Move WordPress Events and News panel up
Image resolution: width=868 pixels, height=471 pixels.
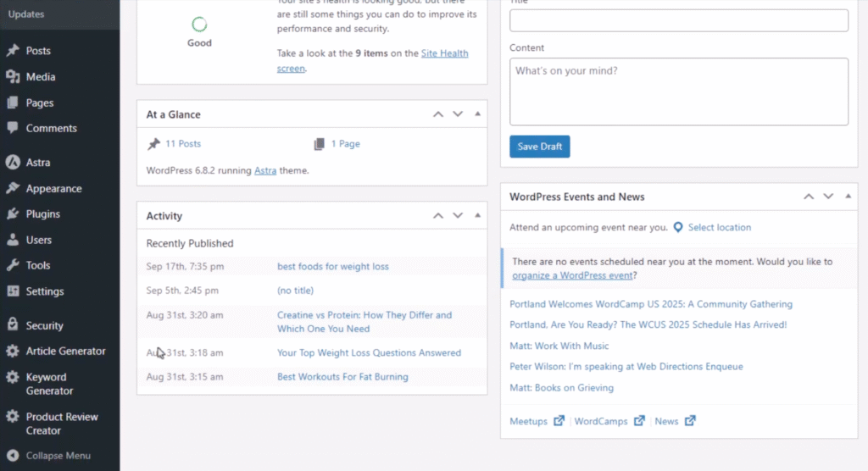810,197
